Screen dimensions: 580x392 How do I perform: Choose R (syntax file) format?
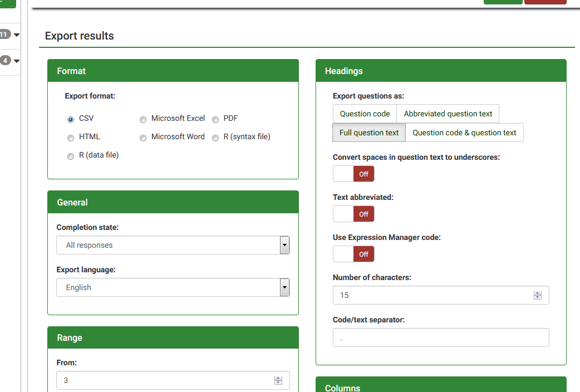[215, 138]
